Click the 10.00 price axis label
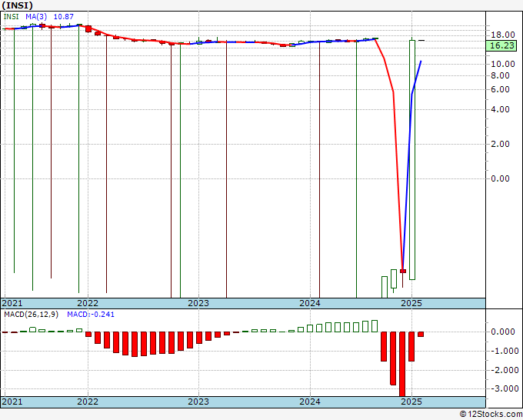The width and height of the screenshot is (523, 420). click(503, 64)
